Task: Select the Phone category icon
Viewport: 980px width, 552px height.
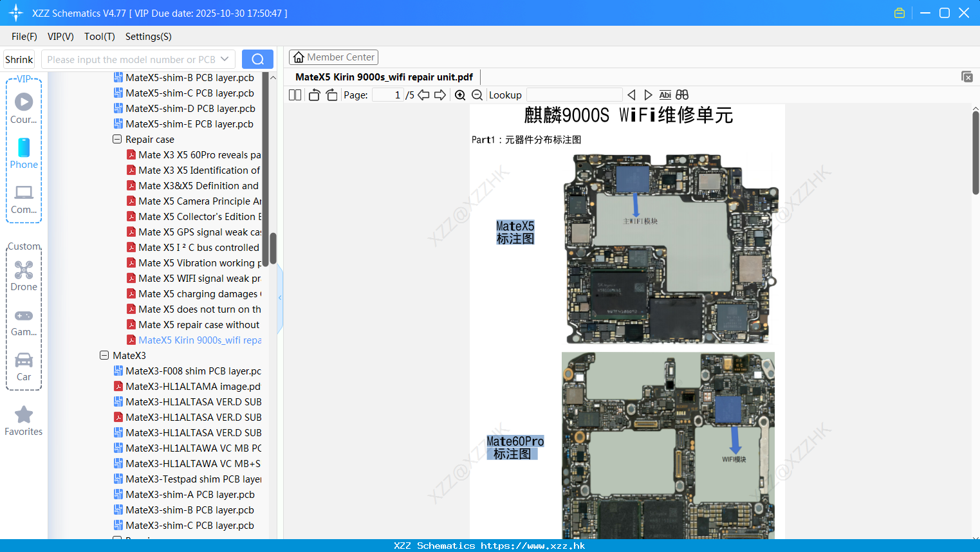Action: (24, 147)
